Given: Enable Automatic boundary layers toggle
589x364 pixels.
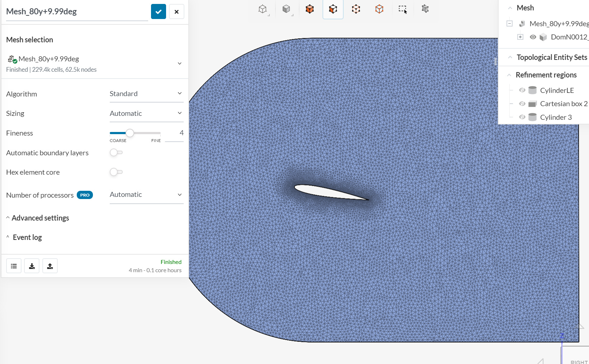Looking at the screenshot, I should tap(116, 153).
